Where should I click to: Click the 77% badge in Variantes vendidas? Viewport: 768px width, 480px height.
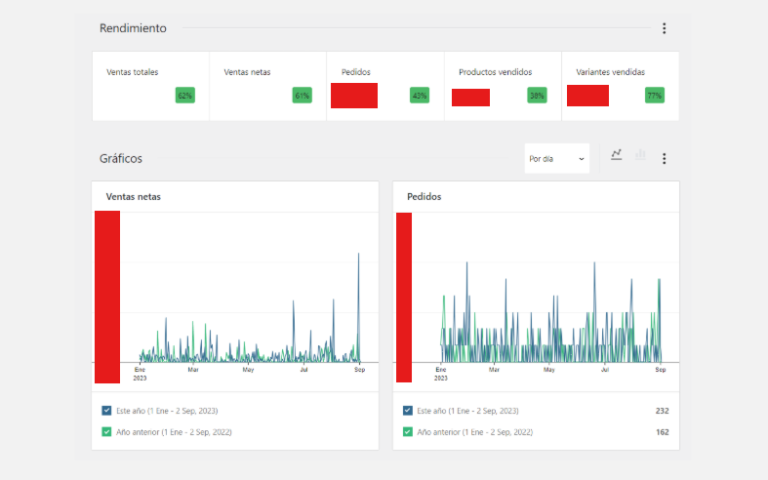655,96
